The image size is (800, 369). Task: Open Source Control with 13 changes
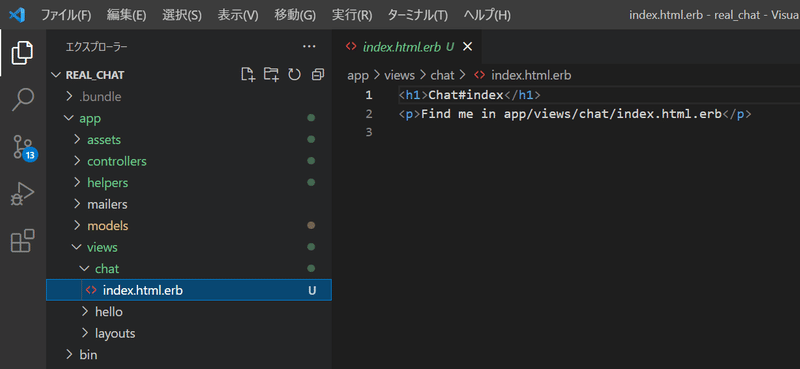pos(23,148)
